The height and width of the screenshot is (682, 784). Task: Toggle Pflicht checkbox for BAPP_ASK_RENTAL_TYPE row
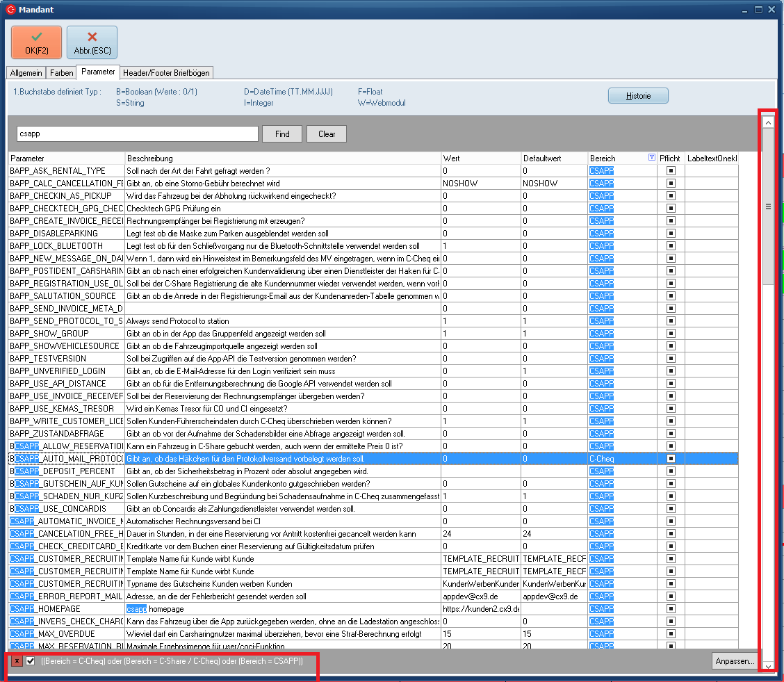coord(671,171)
